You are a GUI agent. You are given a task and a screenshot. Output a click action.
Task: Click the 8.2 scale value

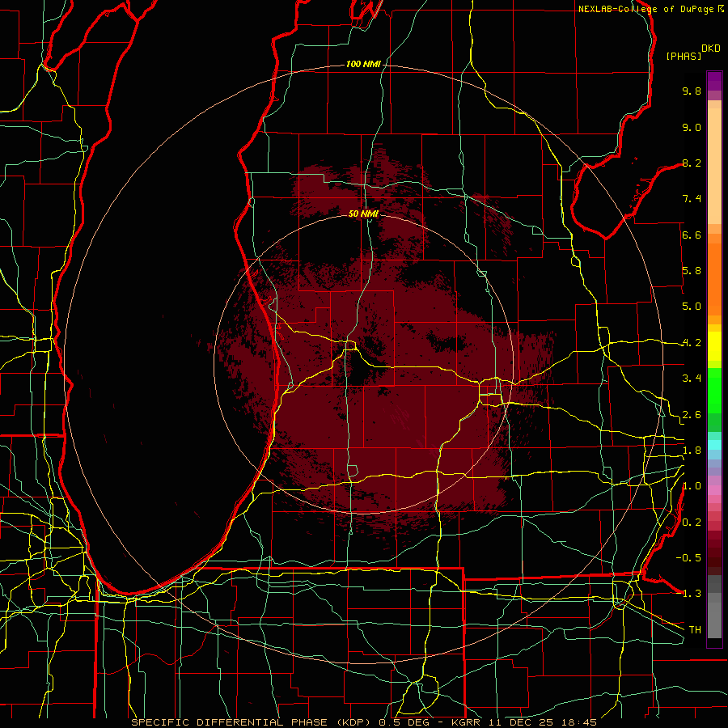692,163
